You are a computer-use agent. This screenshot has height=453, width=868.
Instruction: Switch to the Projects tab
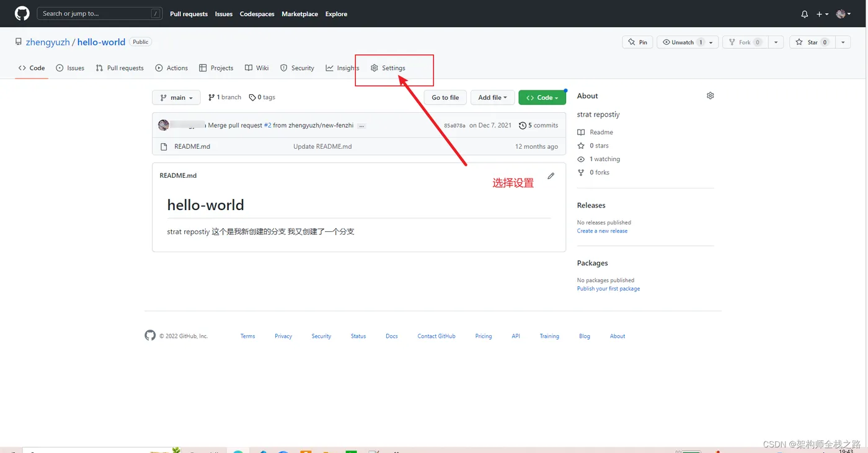tap(216, 68)
